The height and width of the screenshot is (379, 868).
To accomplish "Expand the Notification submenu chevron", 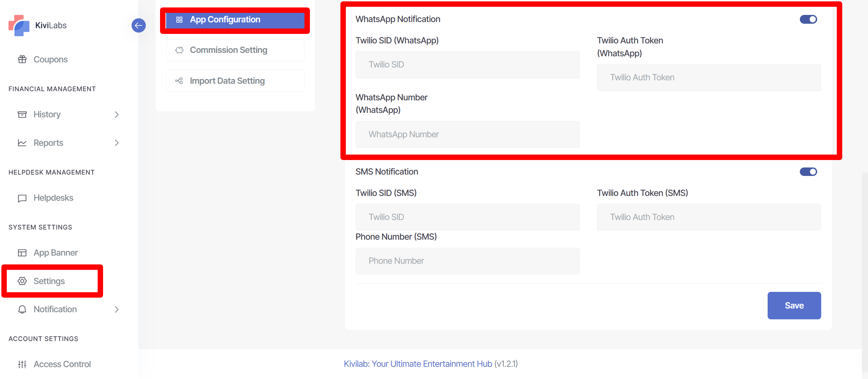I will pos(117,310).
